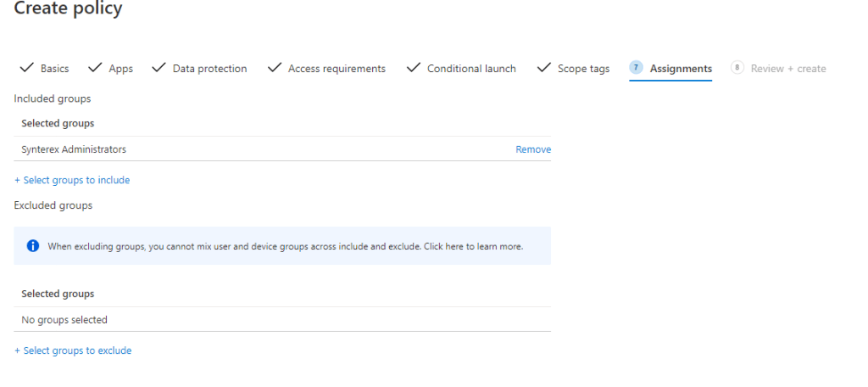Switch to the Assignments tab label
The height and width of the screenshot is (387, 868).
(681, 69)
